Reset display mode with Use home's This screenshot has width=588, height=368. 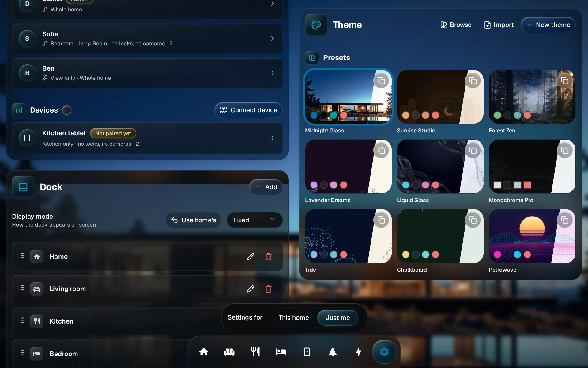[x=194, y=220]
